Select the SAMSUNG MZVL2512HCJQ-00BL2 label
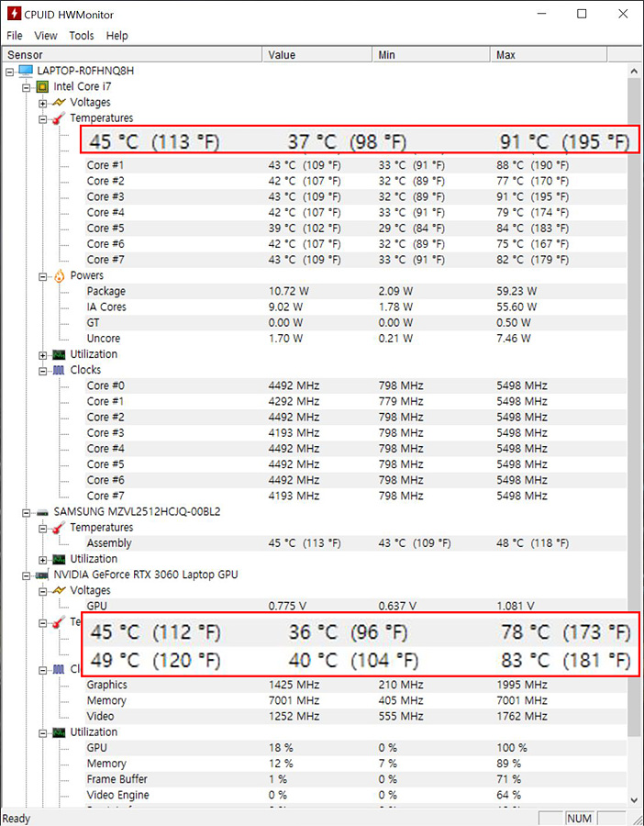Viewport: 644px width, 826px height. (x=137, y=511)
